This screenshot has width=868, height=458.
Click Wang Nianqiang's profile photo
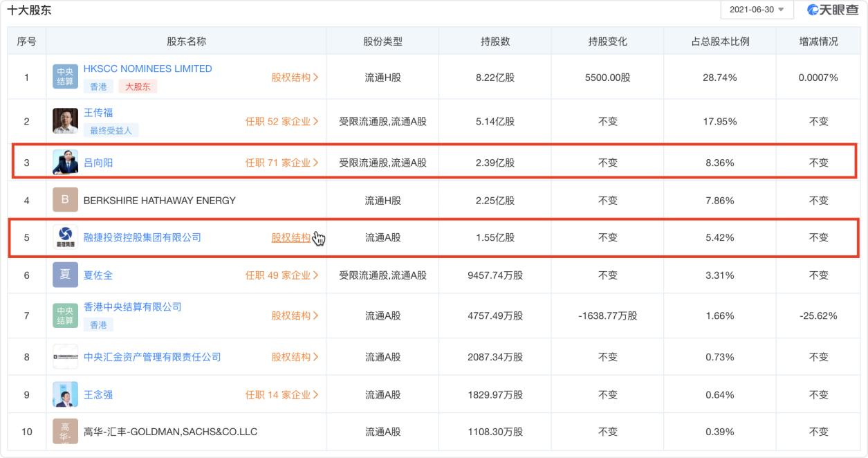pyautogui.click(x=64, y=394)
